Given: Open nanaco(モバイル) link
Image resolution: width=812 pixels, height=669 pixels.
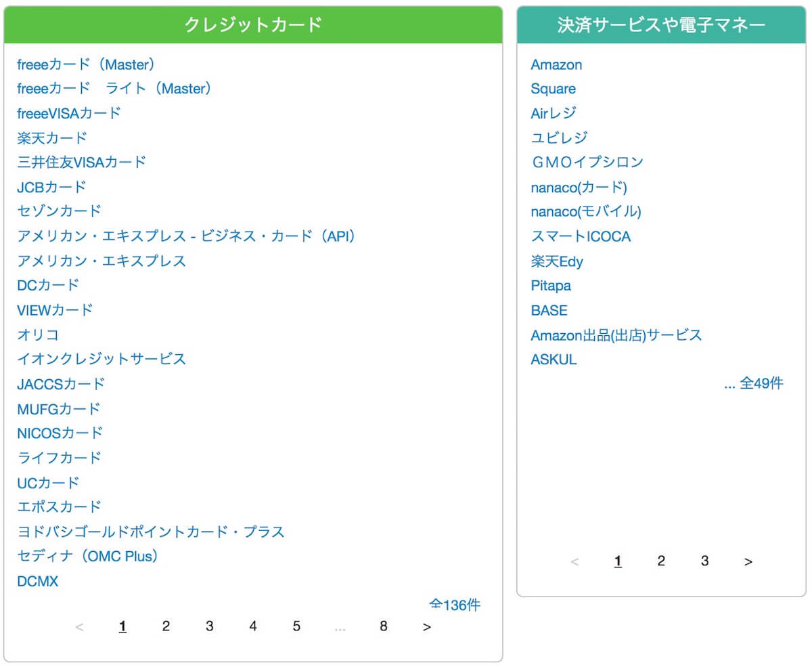Looking at the screenshot, I should (x=586, y=211).
